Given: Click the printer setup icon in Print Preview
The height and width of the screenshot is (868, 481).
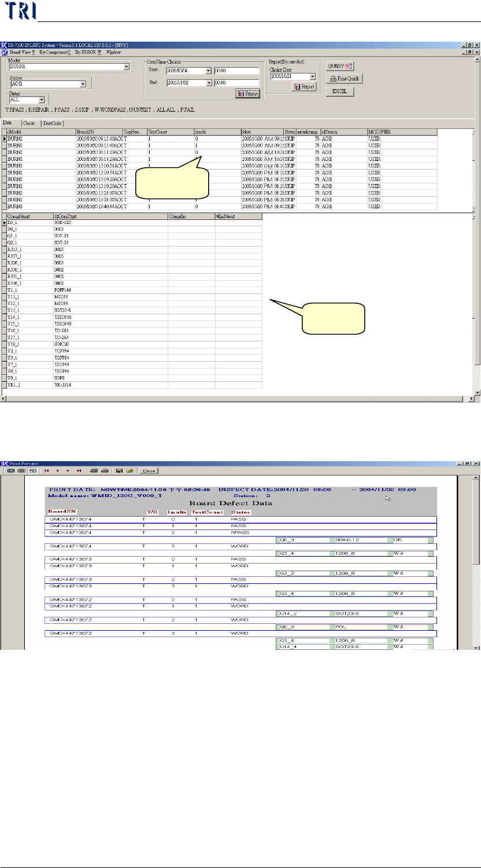Looking at the screenshot, I should coord(94,470).
